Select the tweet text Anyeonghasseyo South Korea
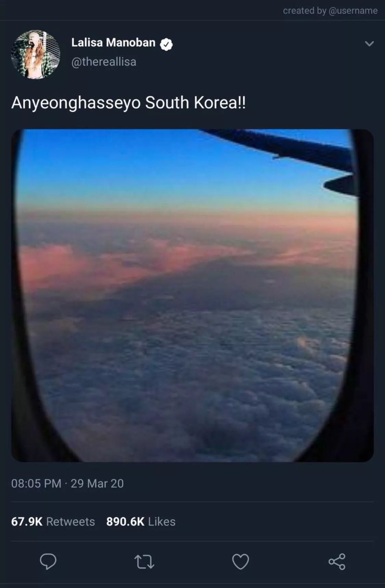385x588 pixels. (128, 103)
